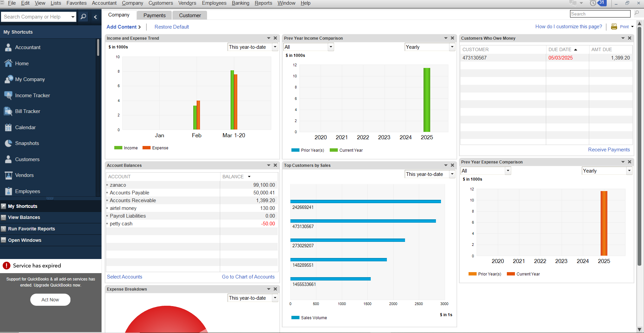Viewport: 644px width, 333px height.
Task: Close Customers Who Owe Money panel
Action: 630,38
